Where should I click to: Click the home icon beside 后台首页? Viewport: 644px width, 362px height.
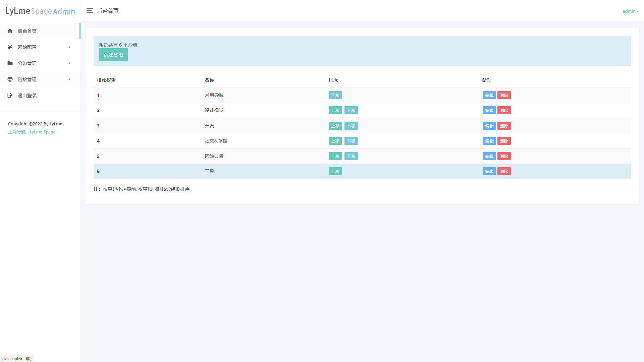[x=10, y=31]
